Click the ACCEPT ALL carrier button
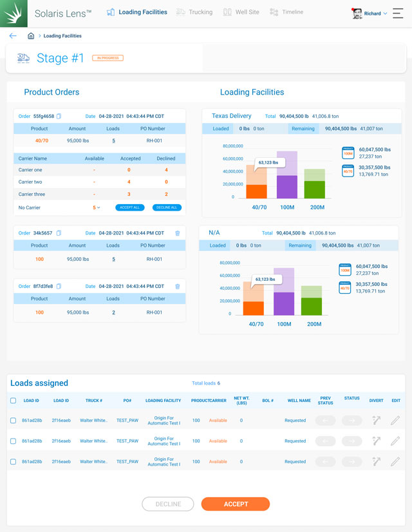This screenshot has width=412, height=532. click(x=129, y=207)
